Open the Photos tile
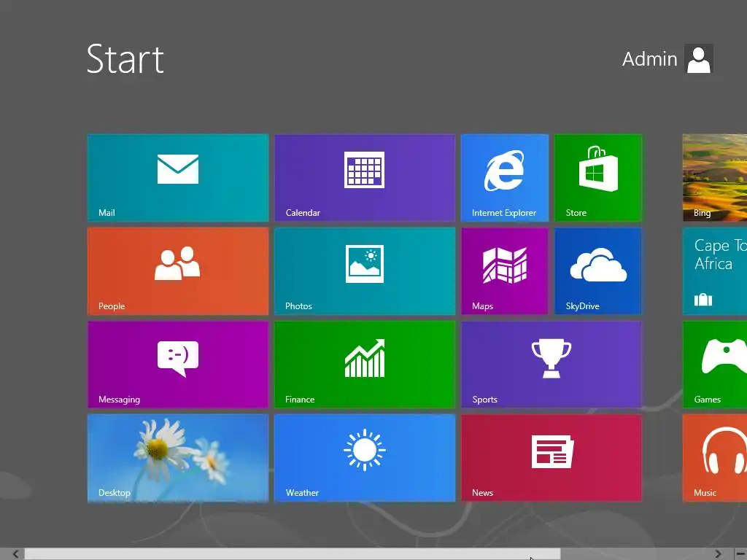 tap(365, 271)
